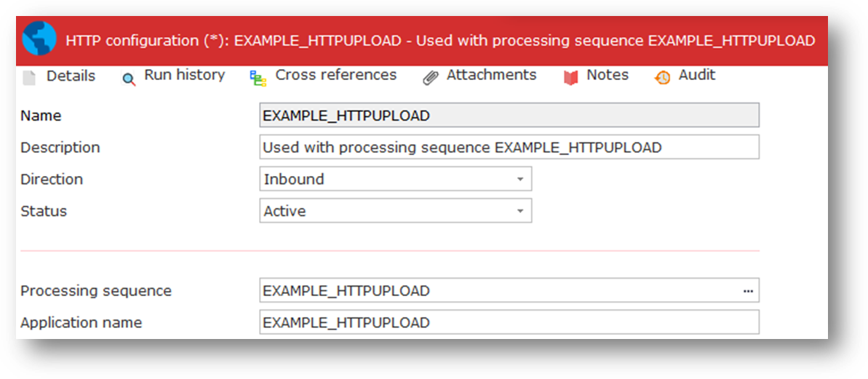Show the Notes tab

point(608,75)
